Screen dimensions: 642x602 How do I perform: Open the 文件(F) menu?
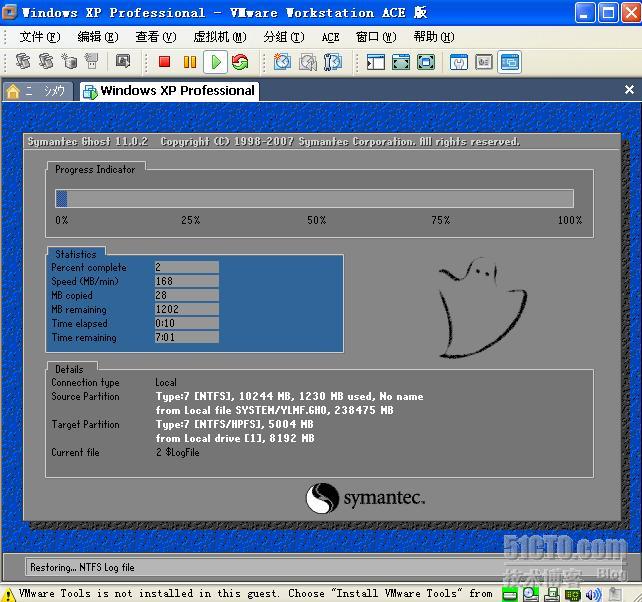40,37
